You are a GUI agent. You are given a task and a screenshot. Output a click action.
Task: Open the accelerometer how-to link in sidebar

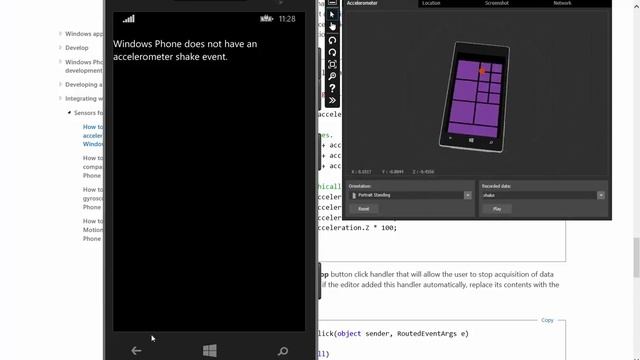tap(93, 136)
